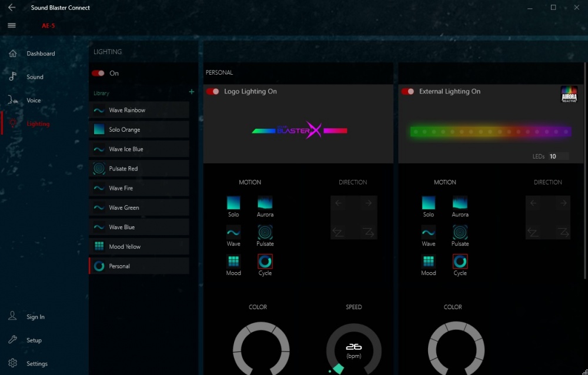Select the Wave Blue preset
Viewport: 588px width, 375px height.
(139, 227)
